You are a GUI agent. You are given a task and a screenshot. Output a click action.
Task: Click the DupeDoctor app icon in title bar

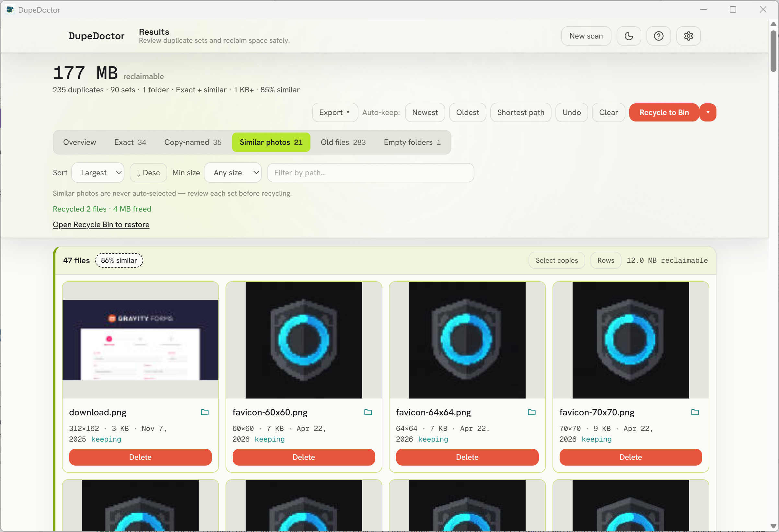10,10
